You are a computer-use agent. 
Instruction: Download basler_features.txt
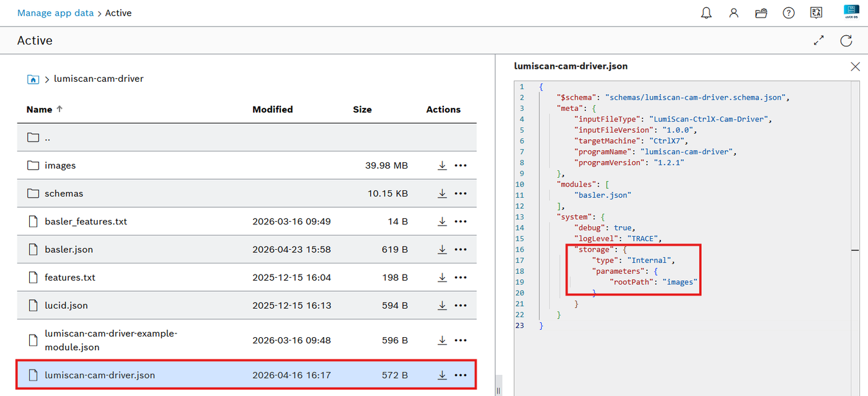tap(442, 221)
